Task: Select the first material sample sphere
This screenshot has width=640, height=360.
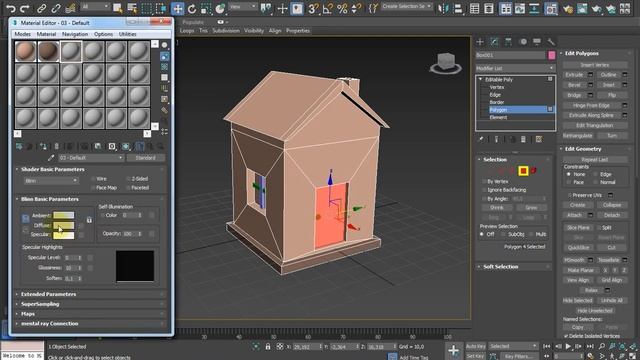Action: (x=26, y=51)
